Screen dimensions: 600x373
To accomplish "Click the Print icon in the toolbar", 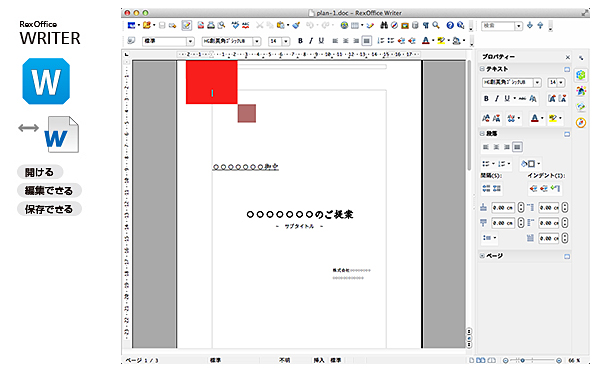I will point(211,25).
